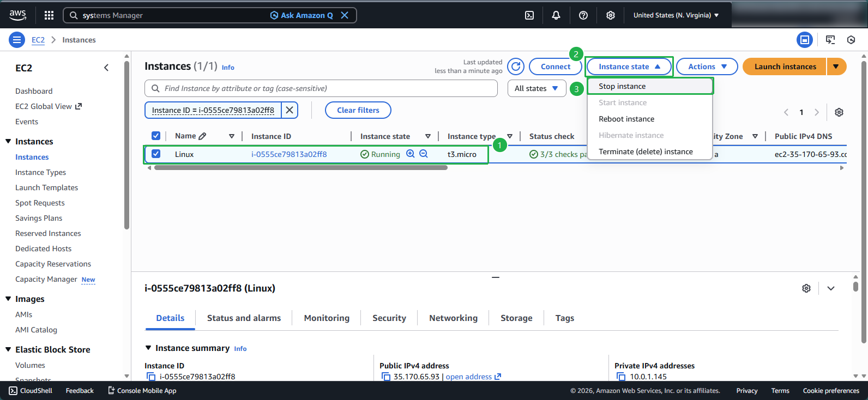Switch to the Storage tab

pyautogui.click(x=516, y=318)
